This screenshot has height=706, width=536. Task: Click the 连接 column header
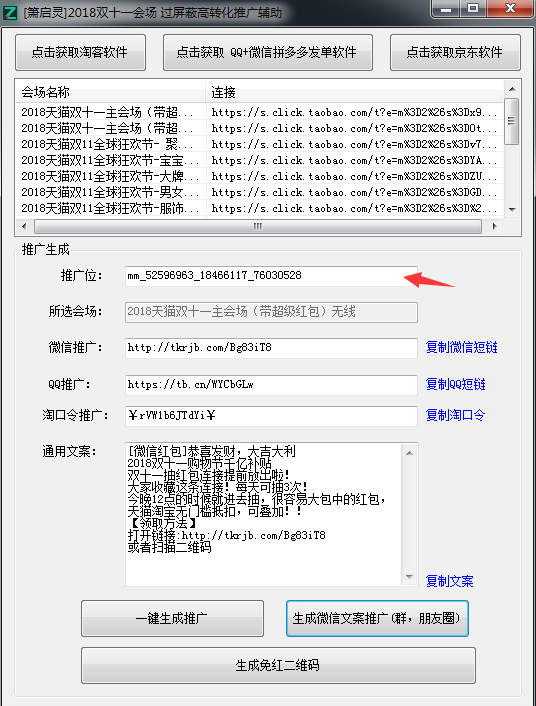click(354, 92)
